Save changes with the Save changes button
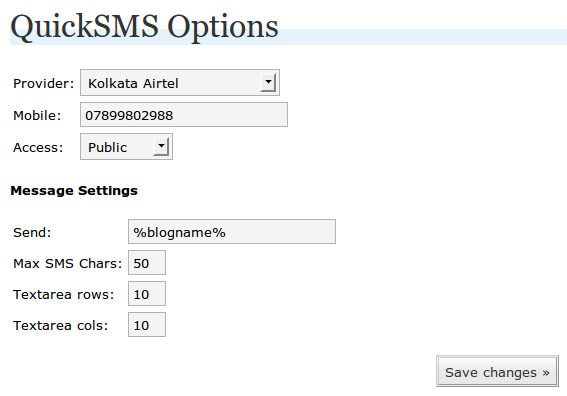Screen dimensions: 567x396 497,371
